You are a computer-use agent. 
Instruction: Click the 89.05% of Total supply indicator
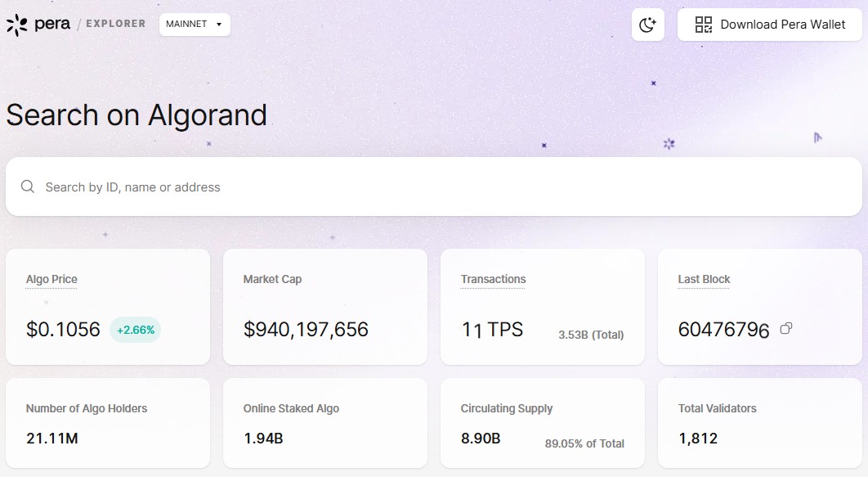pos(584,443)
